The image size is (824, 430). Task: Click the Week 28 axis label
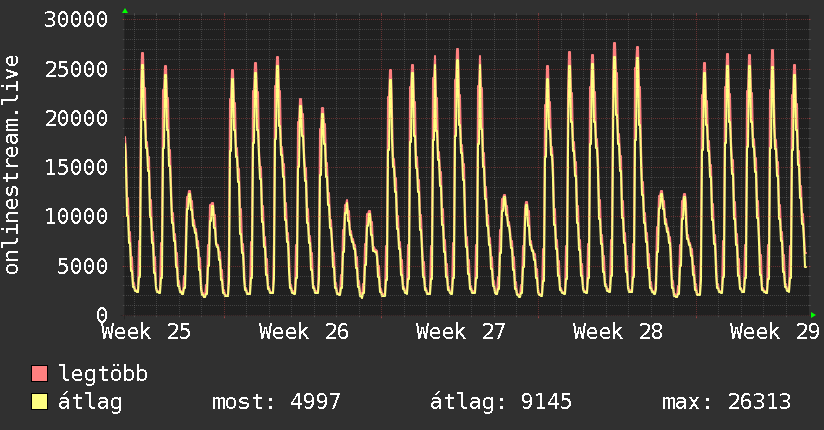coord(618,332)
